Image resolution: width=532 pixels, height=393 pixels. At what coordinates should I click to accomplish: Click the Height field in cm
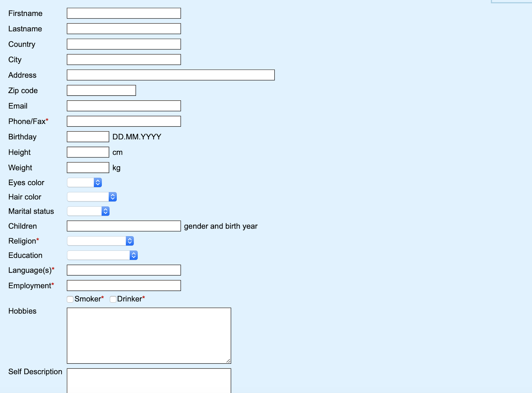[x=88, y=152]
